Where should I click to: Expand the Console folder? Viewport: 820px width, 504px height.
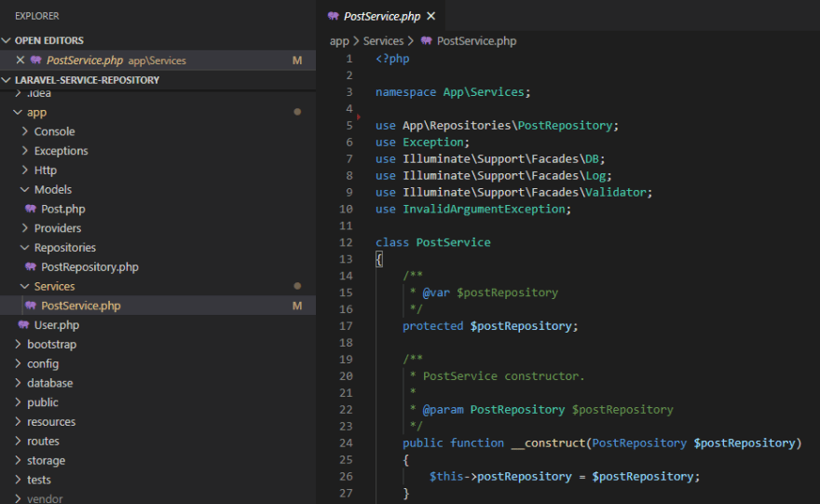tap(54, 131)
